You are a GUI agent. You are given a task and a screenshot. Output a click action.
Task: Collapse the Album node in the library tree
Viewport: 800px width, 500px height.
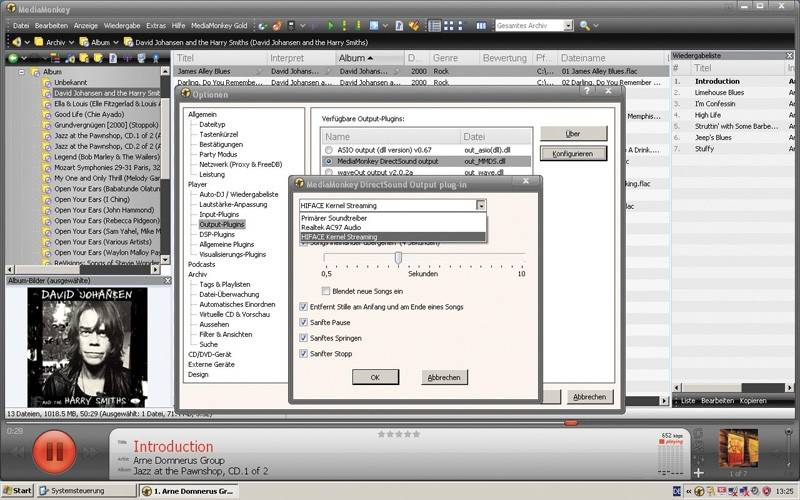point(21,72)
